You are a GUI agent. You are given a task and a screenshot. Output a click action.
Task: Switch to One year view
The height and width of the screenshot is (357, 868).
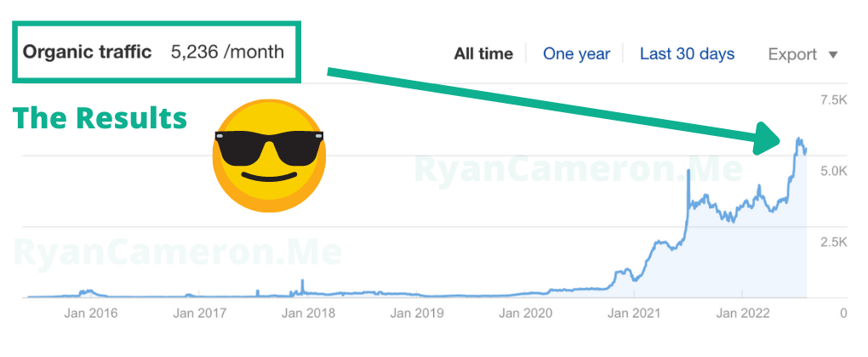click(576, 54)
